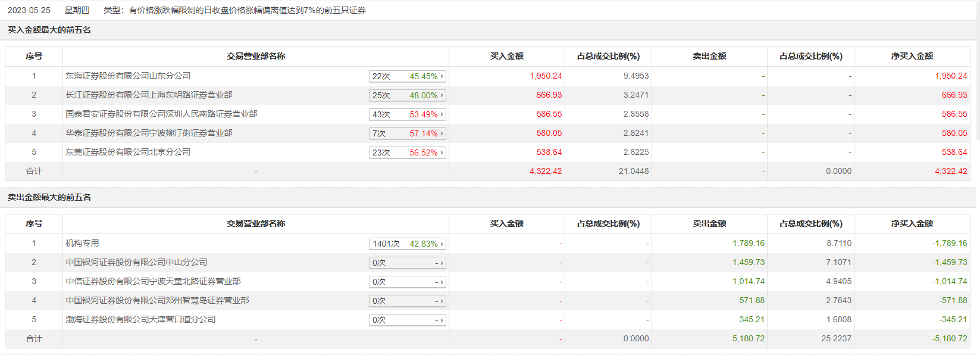Expand 中国银河证券中山分公司 0次 dropdown
Image resolution: width=980 pixels, height=355 pixels.
point(442,263)
